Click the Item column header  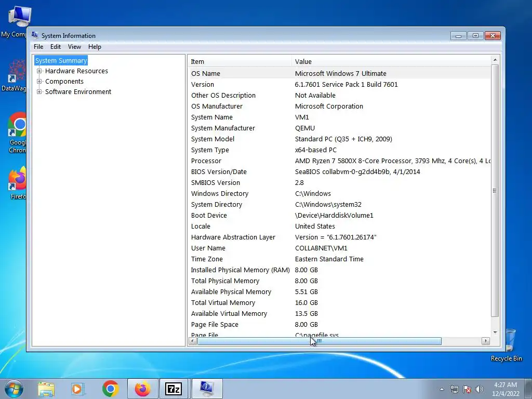tap(240, 61)
